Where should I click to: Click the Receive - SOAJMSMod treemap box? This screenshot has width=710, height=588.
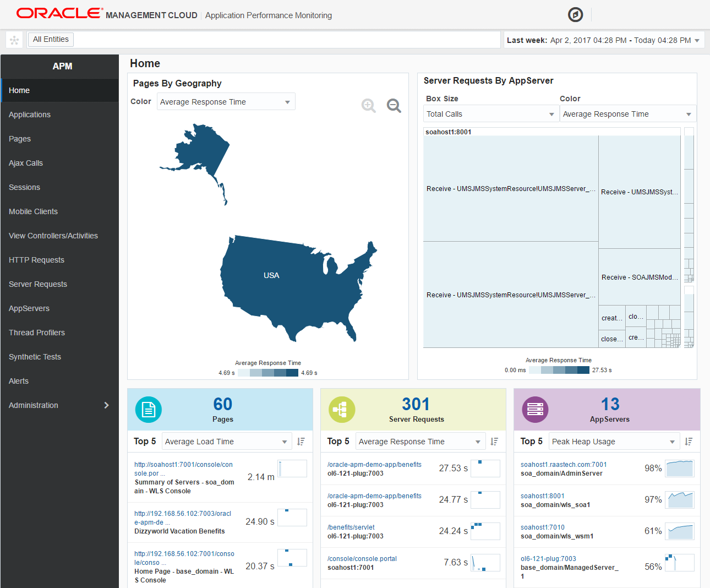pos(639,277)
